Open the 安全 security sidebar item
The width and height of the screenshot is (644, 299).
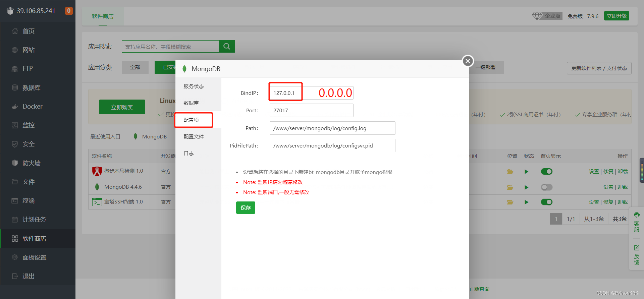pyautogui.click(x=38, y=144)
